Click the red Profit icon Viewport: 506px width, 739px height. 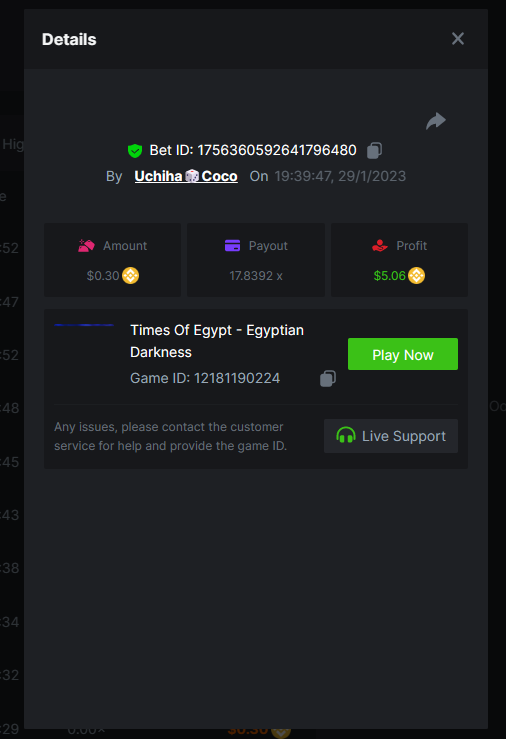click(x=380, y=246)
